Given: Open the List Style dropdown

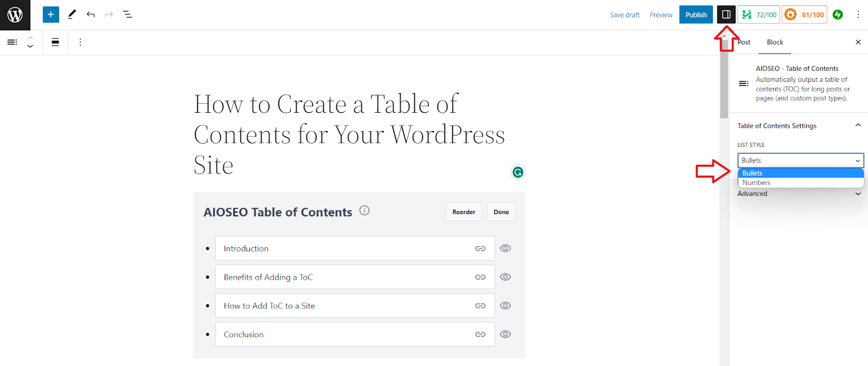Looking at the screenshot, I should tap(800, 160).
